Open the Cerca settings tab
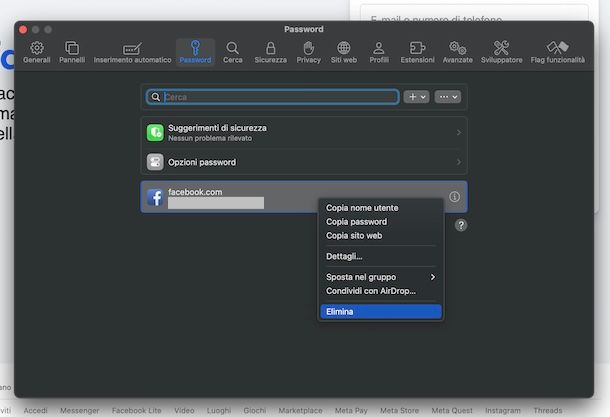This screenshot has height=417, width=610. (233, 52)
